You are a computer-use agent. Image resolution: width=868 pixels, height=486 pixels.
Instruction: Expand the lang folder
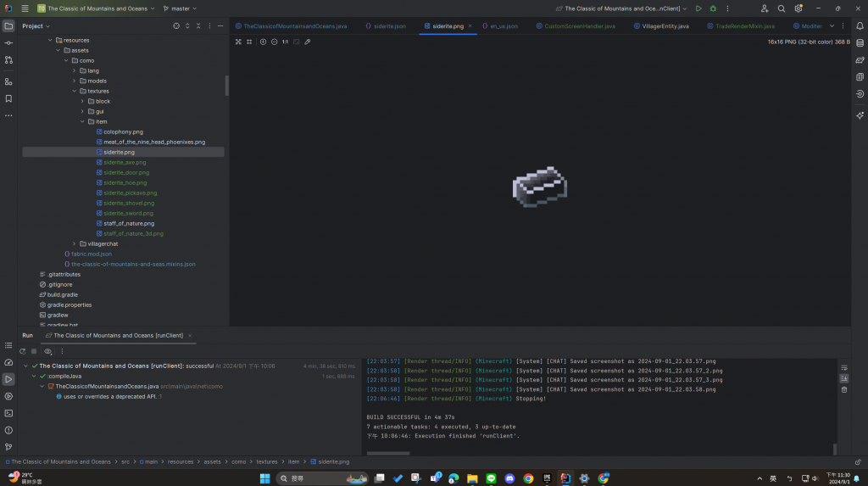pyautogui.click(x=75, y=71)
